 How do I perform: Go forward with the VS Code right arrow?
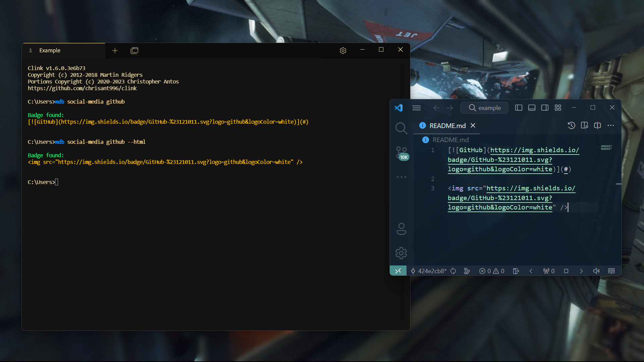pos(450,108)
